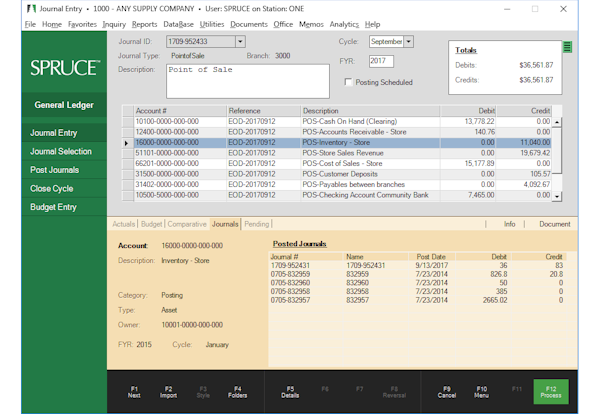Click the General Ledger sidebar header
Screen dimensions: 600x414
pos(64,105)
